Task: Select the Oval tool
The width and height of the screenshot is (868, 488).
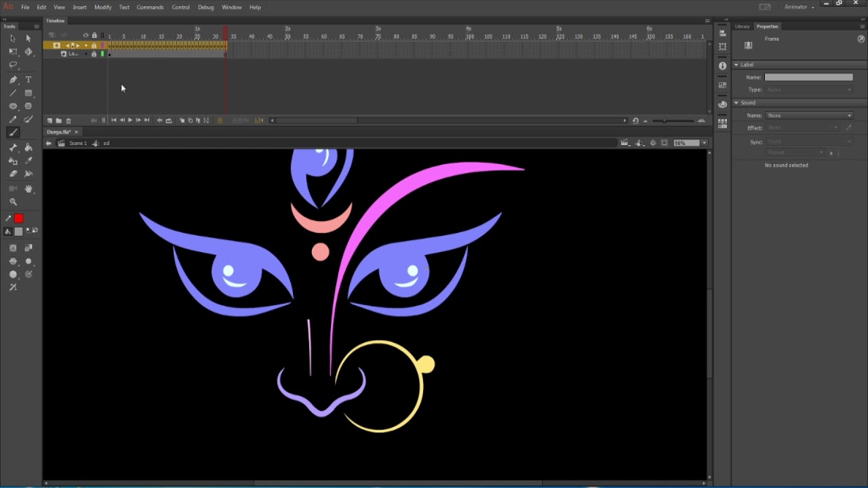Action: tap(13, 106)
